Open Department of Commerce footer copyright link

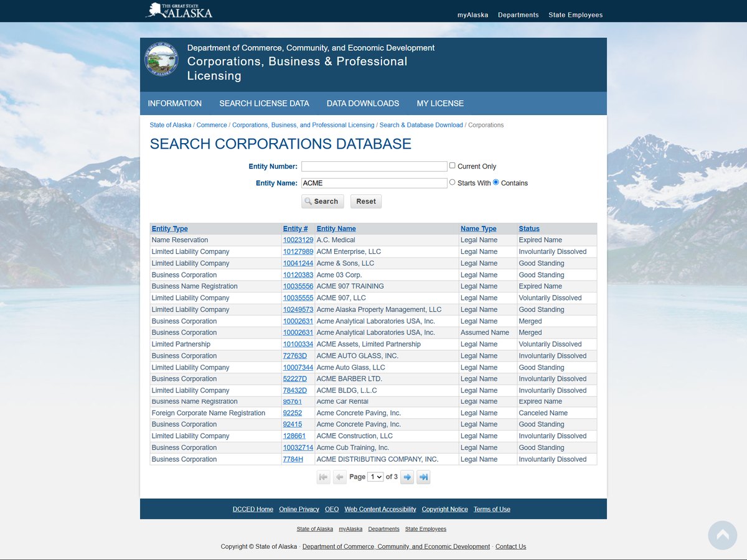coord(396,546)
